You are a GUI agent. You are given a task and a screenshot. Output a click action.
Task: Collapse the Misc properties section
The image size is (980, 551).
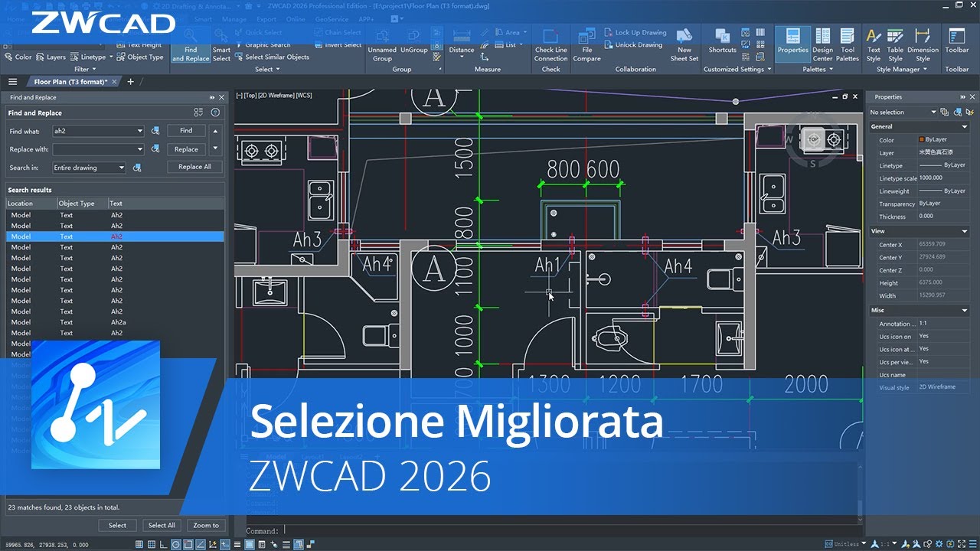[965, 311]
